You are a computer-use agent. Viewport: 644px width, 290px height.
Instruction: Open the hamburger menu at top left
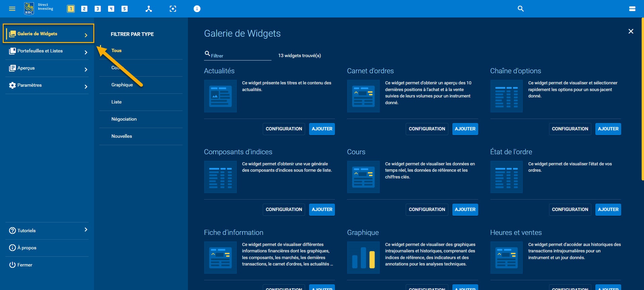tap(12, 9)
